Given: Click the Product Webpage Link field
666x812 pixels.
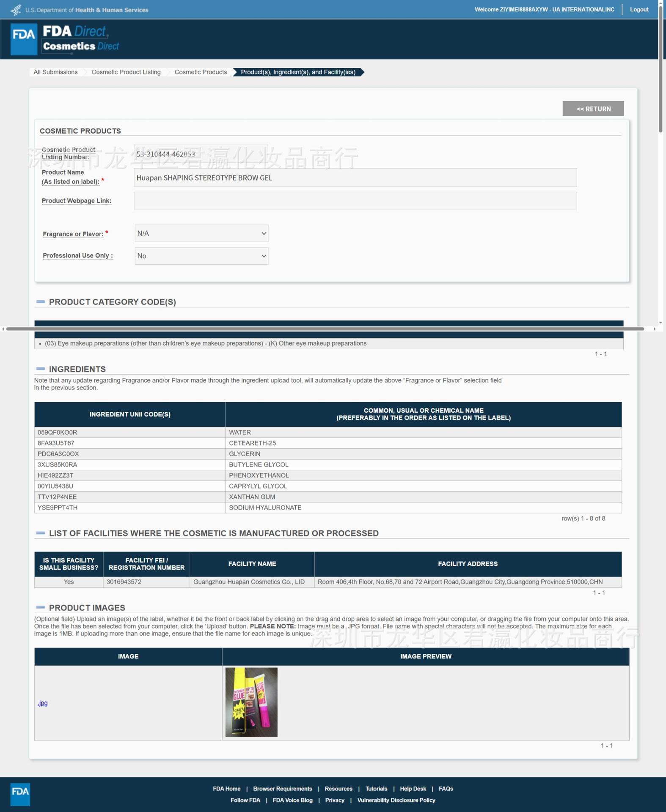Looking at the screenshot, I should click(x=355, y=201).
